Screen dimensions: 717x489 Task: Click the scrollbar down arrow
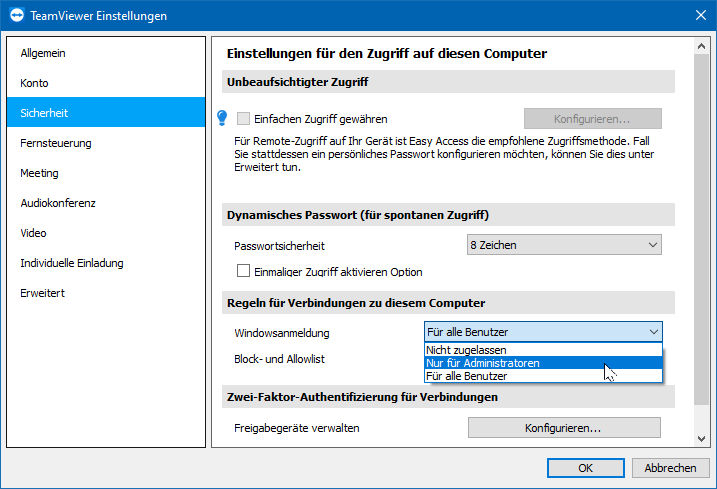701,439
